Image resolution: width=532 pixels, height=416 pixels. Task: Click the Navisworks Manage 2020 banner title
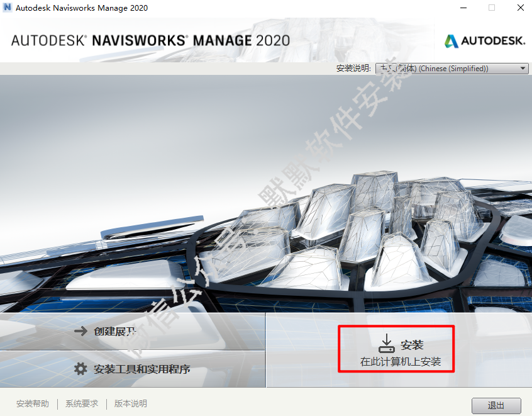click(150, 40)
